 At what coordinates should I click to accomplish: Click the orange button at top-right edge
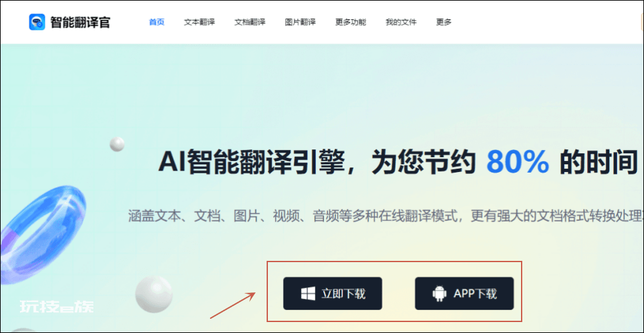point(642,22)
